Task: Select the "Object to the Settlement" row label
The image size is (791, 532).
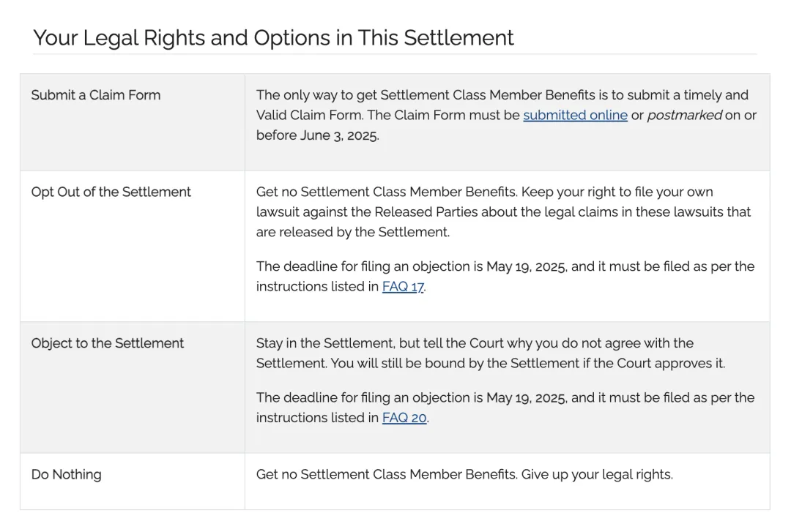Action: (x=108, y=344)
